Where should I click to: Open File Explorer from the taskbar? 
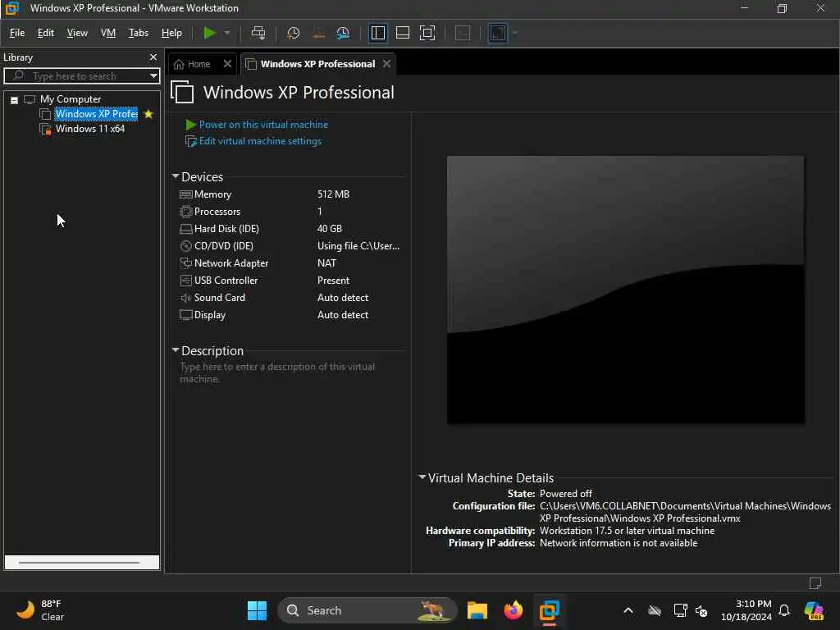tap(477, 610)
